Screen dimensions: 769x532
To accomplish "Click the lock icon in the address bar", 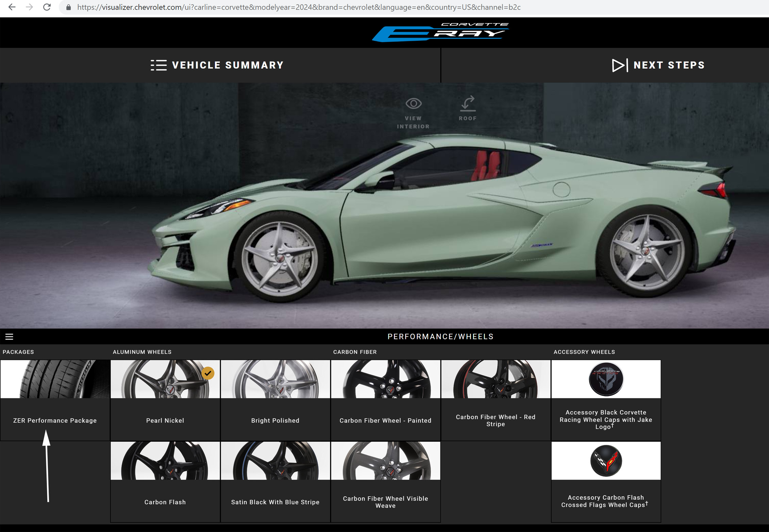I will point(68,7).
